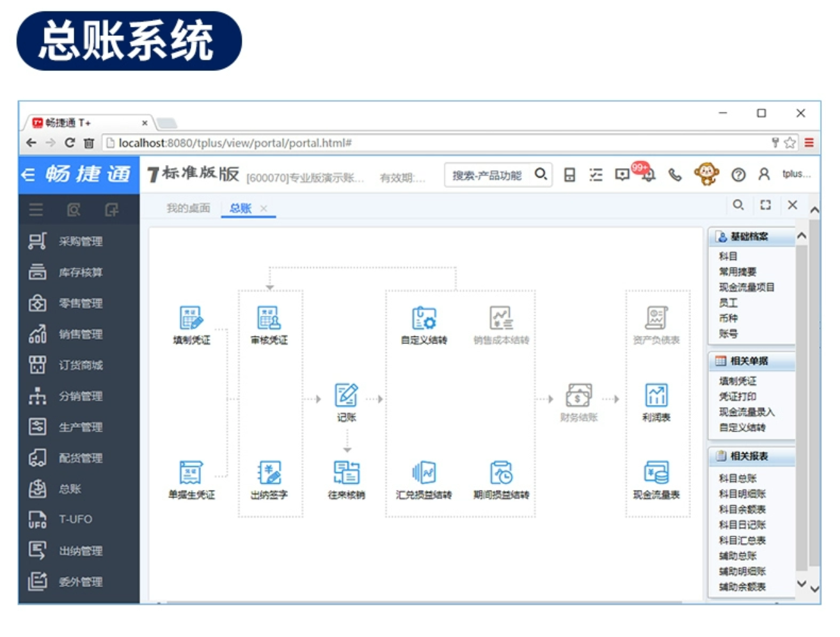
Task: Open 销售管理 in the sidebar
Action: coord(79,334)
